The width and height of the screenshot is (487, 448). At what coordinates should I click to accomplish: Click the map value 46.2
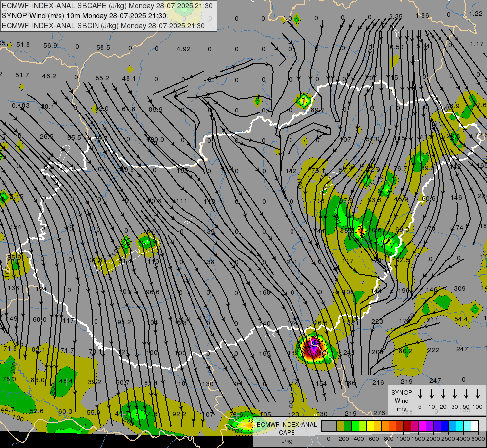[x=49, y=76]
